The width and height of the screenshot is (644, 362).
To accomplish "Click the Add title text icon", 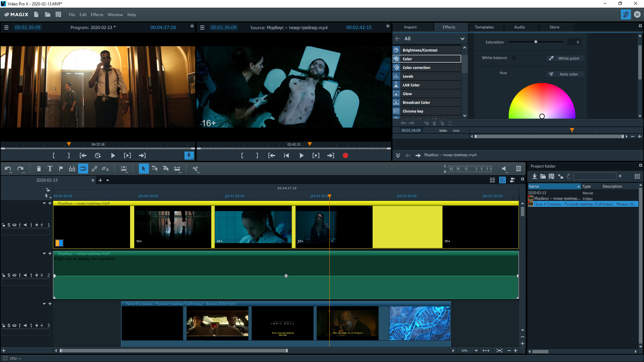I will [x=50, y=168].
